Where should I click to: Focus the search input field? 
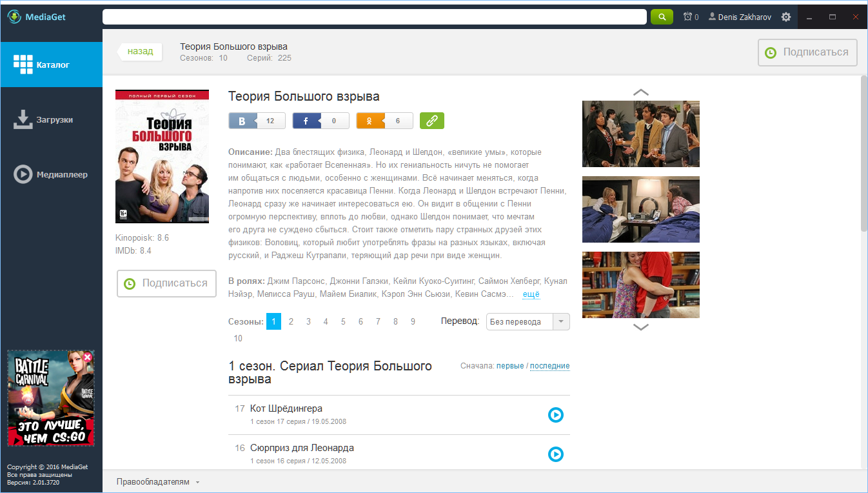pyautogui.click(x=375, y=17)
